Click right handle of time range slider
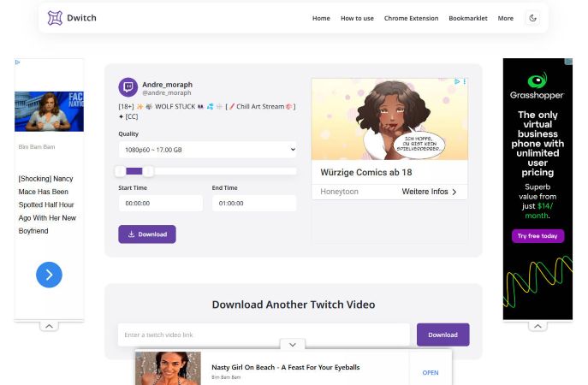The image size is (588, 385). click(148, 171)
